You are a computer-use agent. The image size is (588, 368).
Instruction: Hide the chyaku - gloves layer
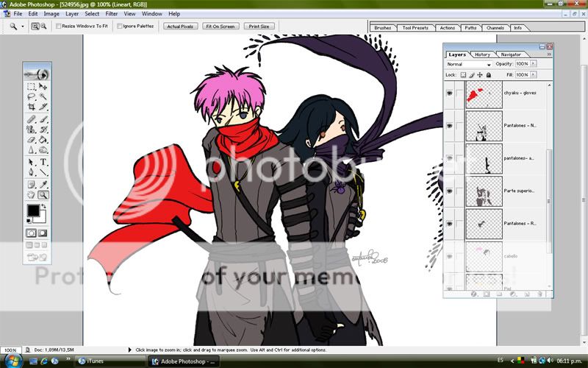(449, 93)
